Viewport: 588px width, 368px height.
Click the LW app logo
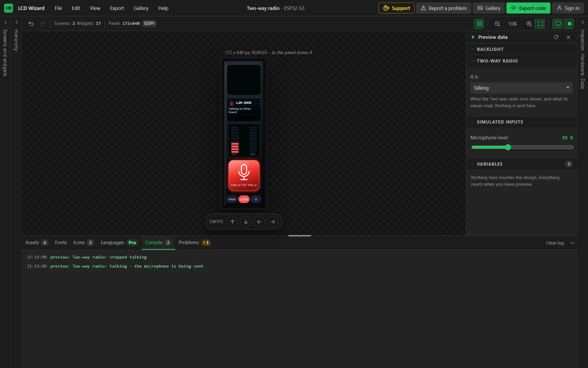click(x=8, y=8)
